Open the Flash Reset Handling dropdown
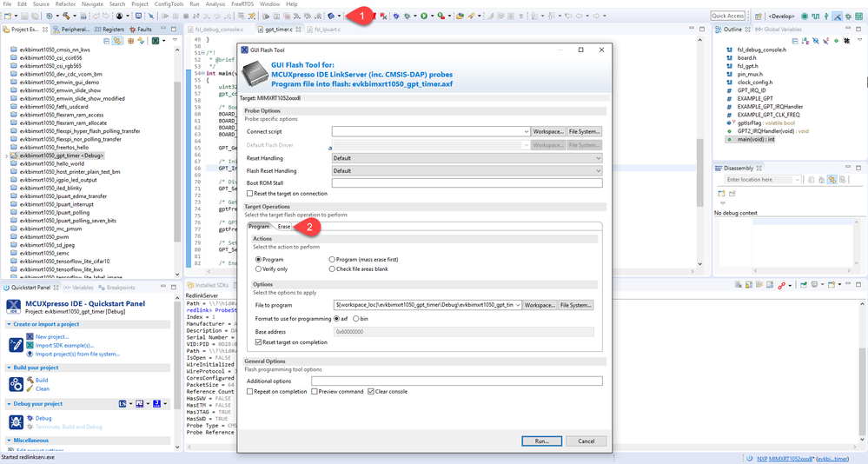The width and height of the screenshot is (868, 464). 598,171
